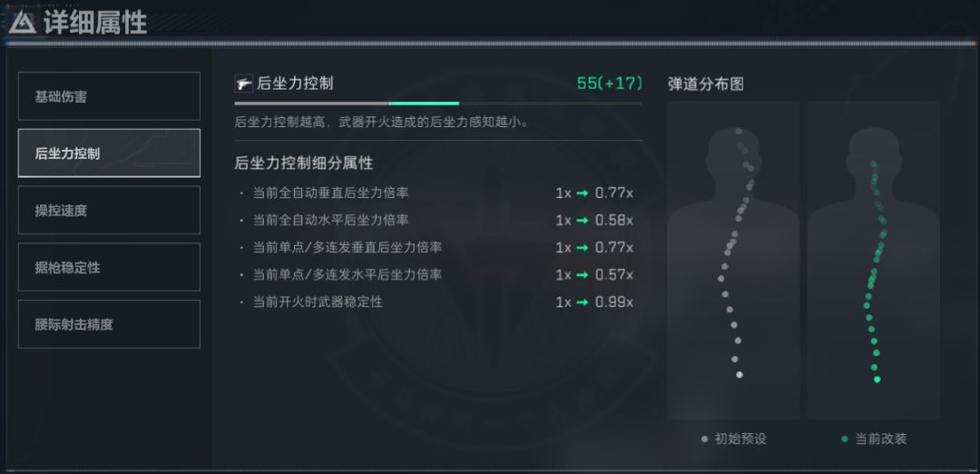Click the 当前全自动垂直后坐力倍率 row
Viewport: 980px width, 474px height.
[436, 193]
